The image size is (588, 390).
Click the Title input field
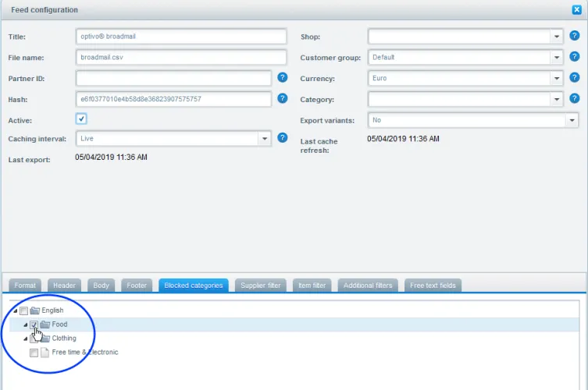[x=181, y=37]
